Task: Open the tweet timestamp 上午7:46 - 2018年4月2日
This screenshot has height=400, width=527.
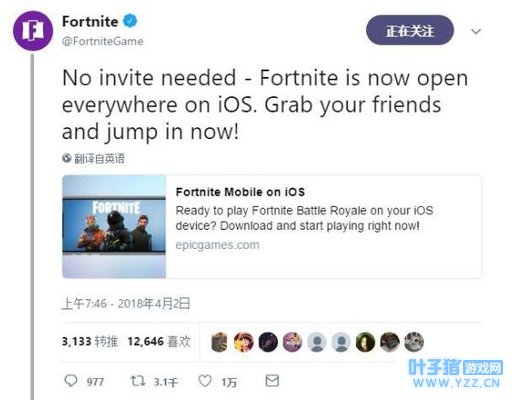Action: (x=126, y=304)
